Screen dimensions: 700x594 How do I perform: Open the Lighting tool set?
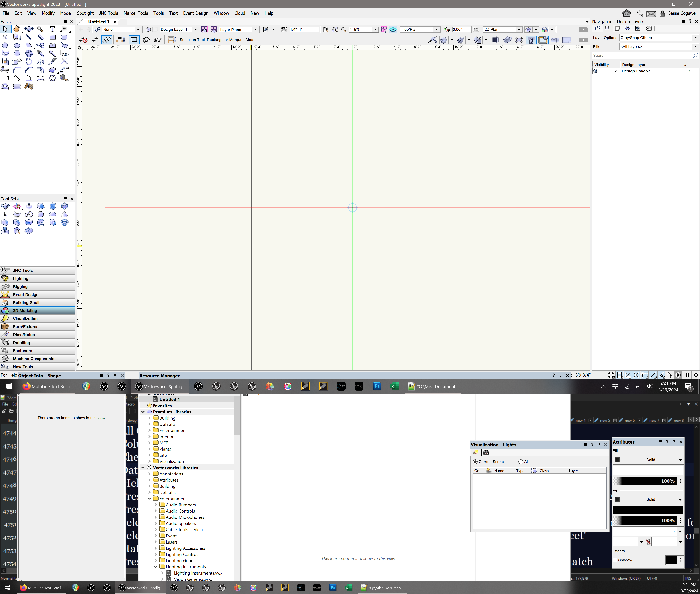click(x=21, y=278)
